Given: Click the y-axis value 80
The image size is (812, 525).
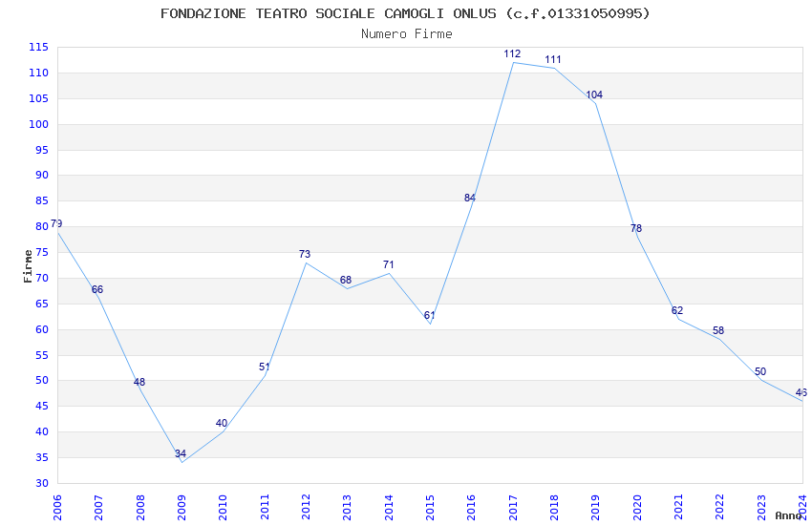Looking at the screenshot, I should click(x=42, y=226).
